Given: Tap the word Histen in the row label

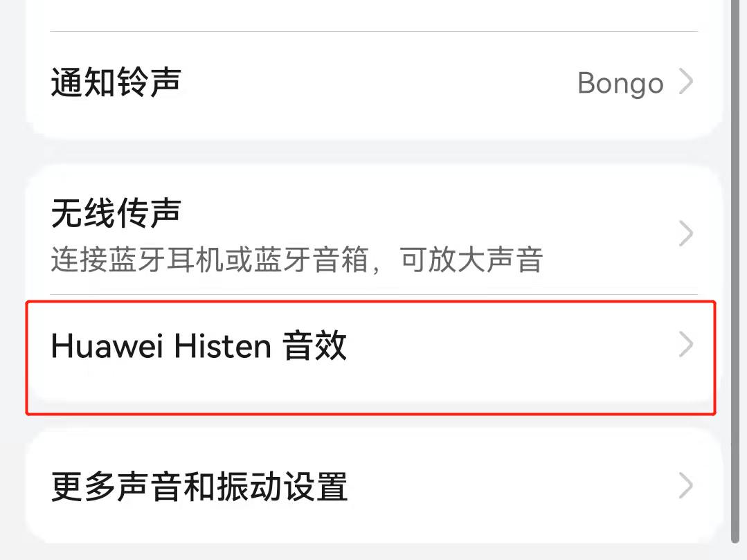Looking at the screenshot, I should pyautogui.click(x=222, y=345).
